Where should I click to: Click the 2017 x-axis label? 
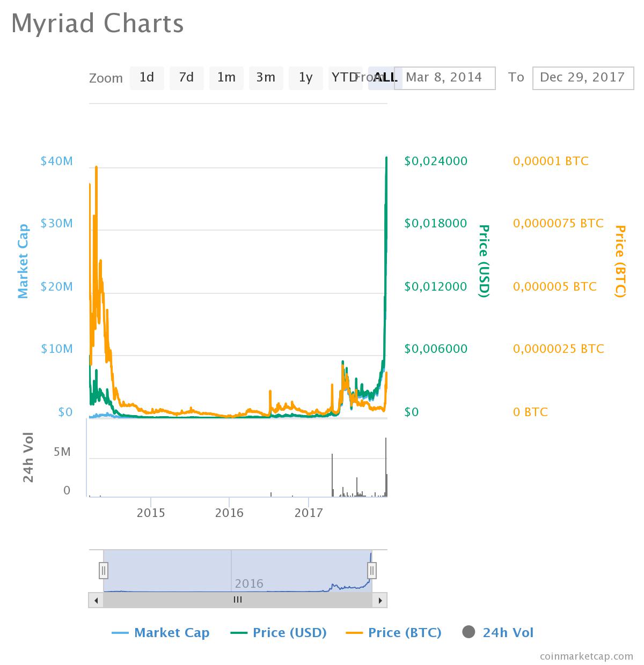click(x=309, y=513)
